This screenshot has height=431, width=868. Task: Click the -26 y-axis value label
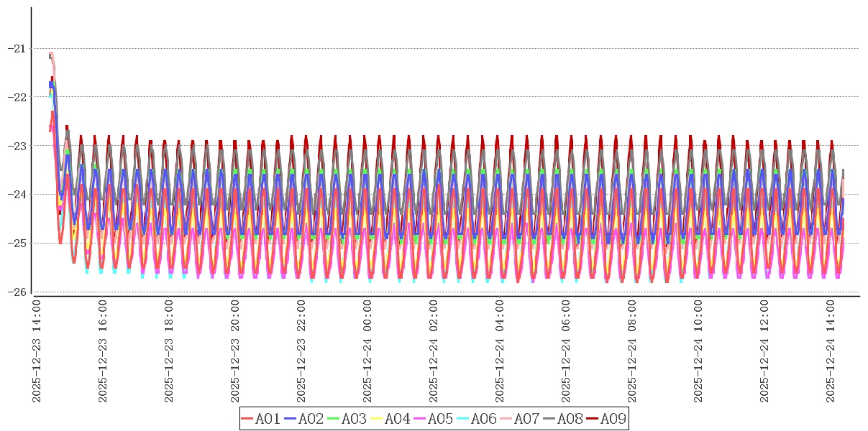tap(16, 292)
